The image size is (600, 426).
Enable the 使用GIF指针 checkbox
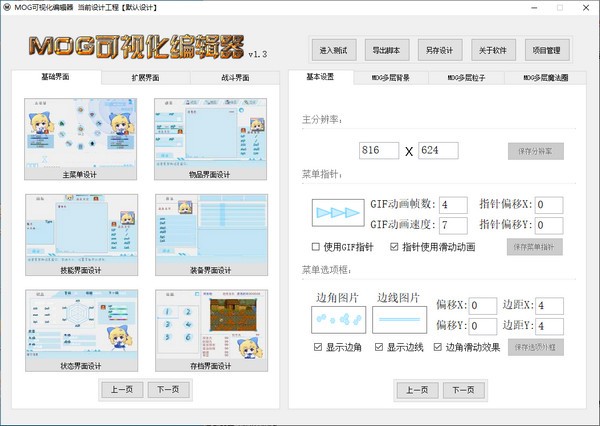coord(317,246)
